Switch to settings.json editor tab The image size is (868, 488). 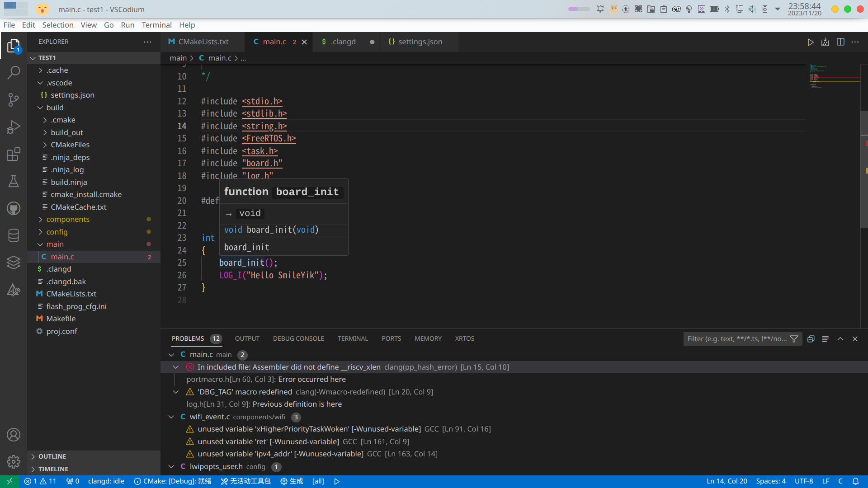(x=420, y=42)
